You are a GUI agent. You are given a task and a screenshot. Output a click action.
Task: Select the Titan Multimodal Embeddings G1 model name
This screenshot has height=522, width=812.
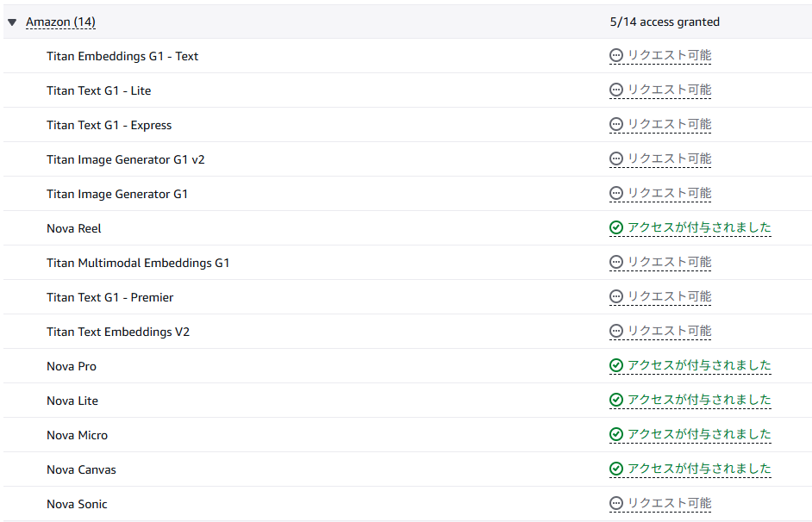coord(138,263)
